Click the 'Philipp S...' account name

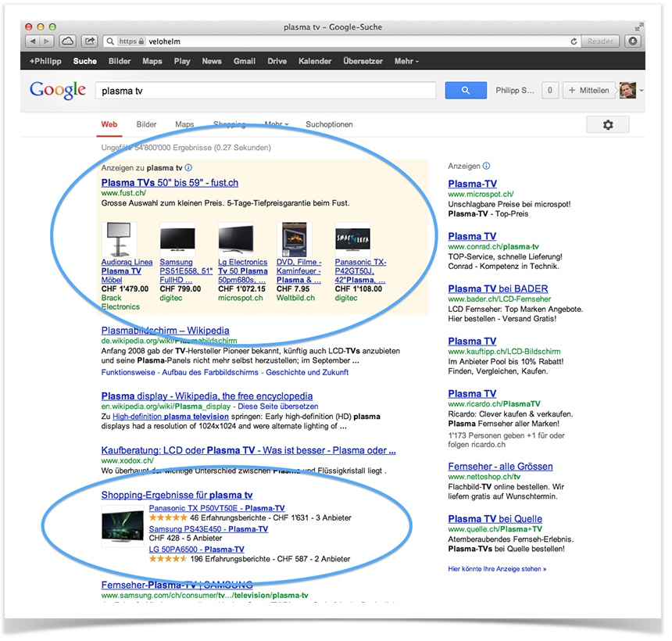515,91
